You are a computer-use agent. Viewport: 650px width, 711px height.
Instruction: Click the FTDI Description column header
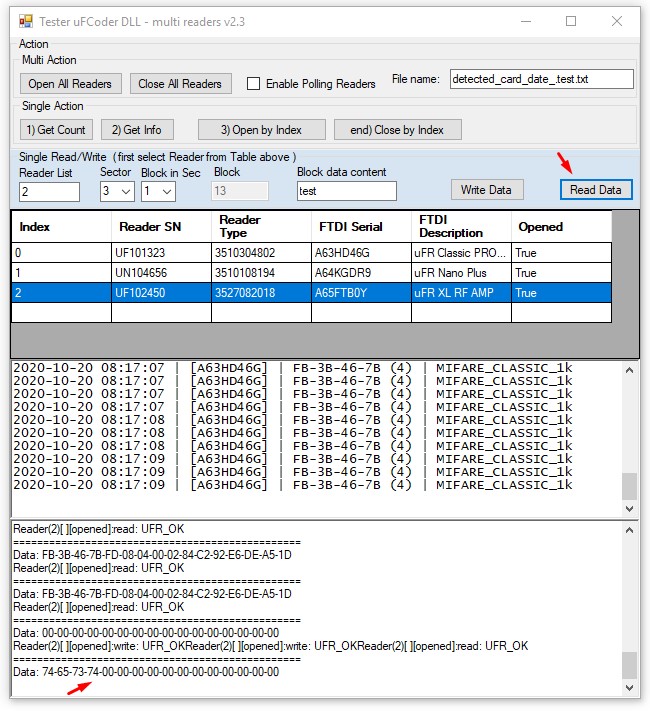[461, 227]
